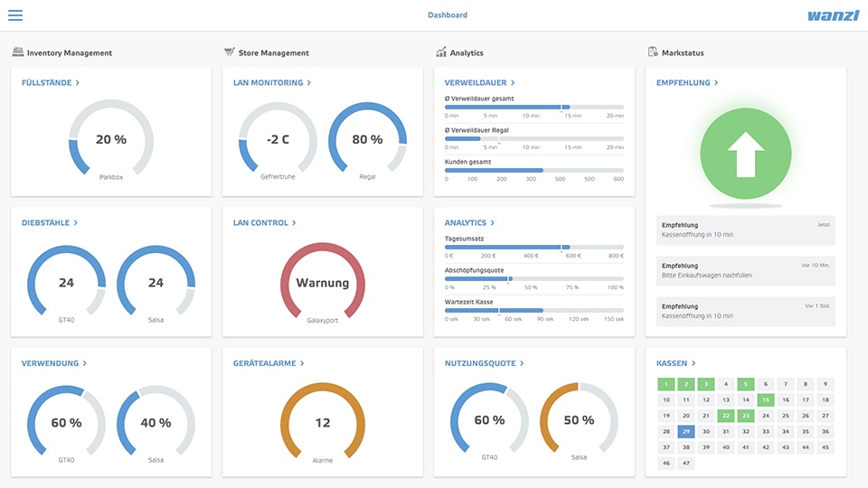
Task: Open the hamburger menu
Action: [15, 15]
